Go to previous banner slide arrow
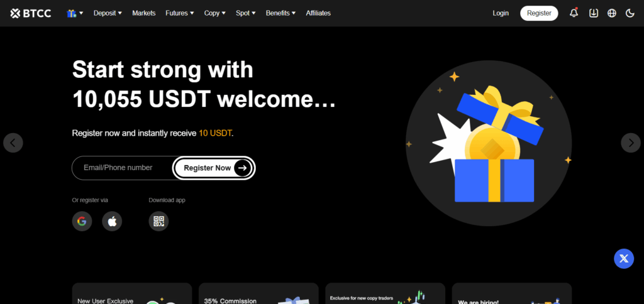644x304 pixels. [13, 143]
